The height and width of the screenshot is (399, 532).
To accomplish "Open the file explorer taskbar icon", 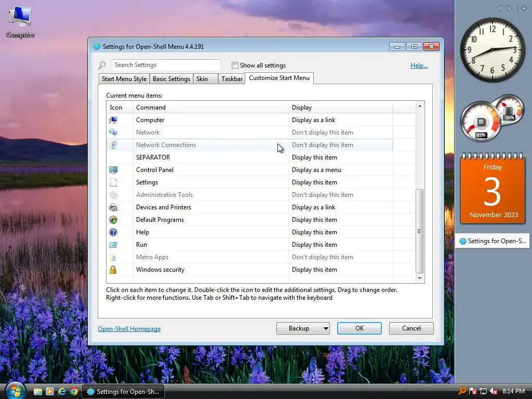I will click(37, 392).
